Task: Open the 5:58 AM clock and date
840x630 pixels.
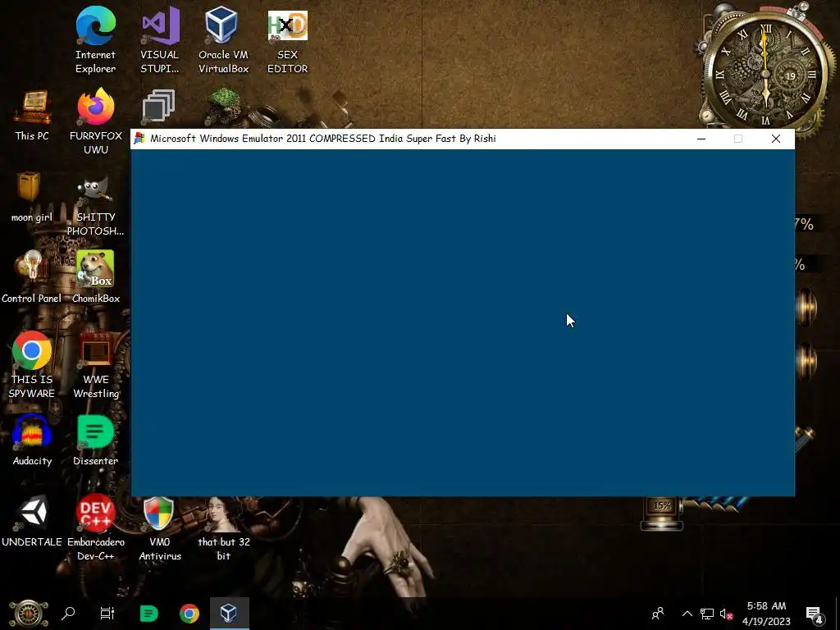Action: [x=766, y=614]
